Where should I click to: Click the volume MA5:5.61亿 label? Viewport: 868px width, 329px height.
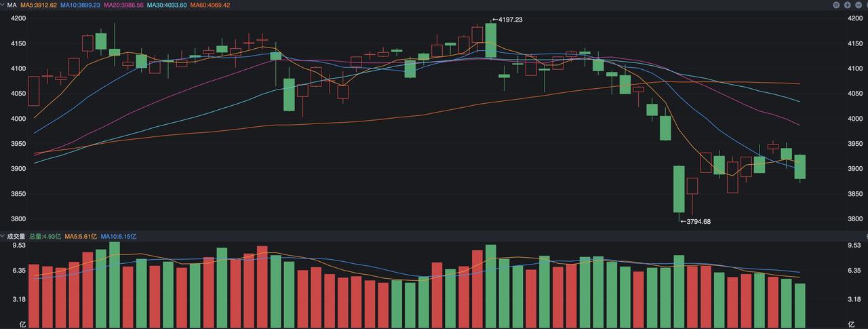tap(81, 237)
